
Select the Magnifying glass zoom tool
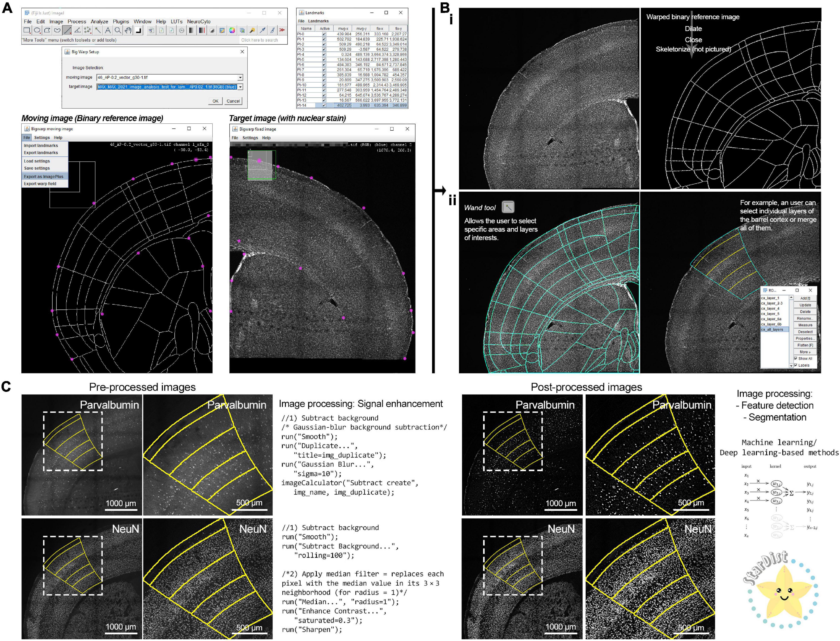click(118, 30)
